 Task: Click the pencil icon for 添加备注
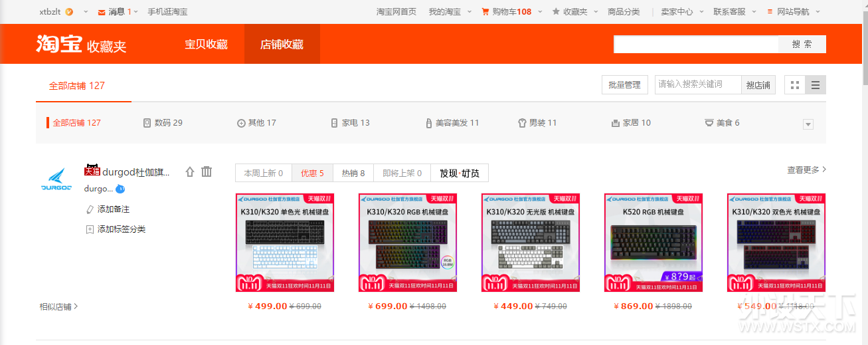(x=90, y=209)
